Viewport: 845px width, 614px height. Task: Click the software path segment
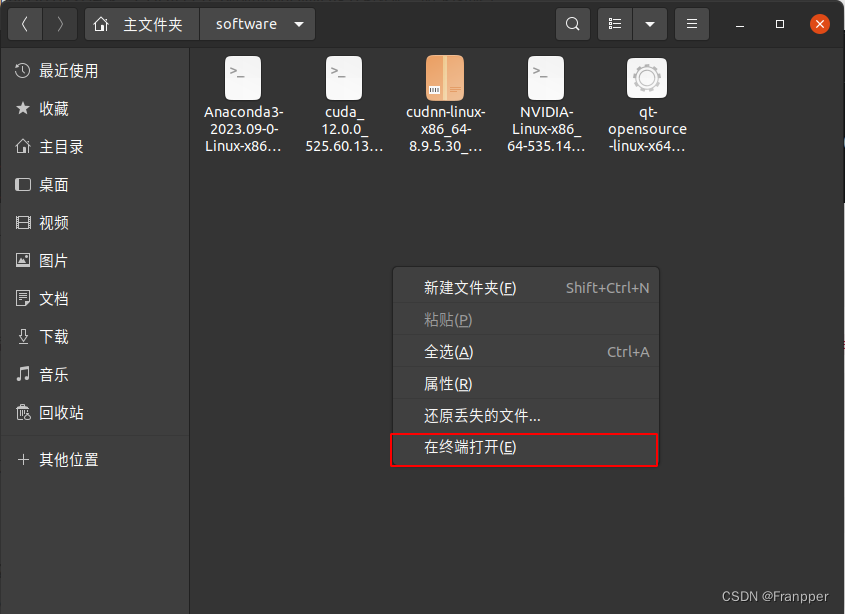click(246, 24)
